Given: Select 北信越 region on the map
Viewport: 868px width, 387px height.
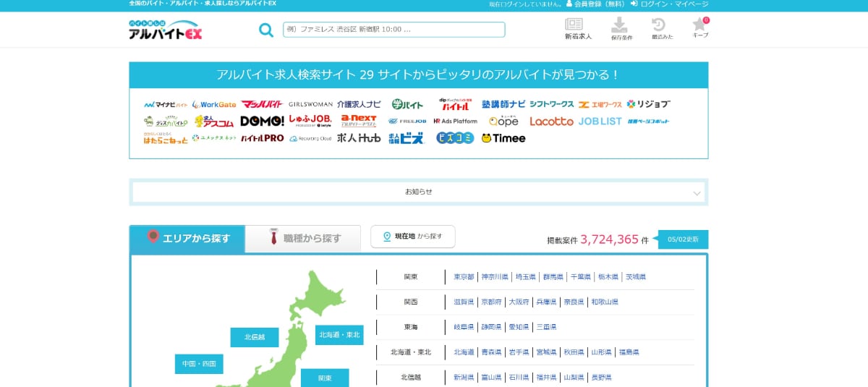Looking at the screenshot, I should [255, 337].
